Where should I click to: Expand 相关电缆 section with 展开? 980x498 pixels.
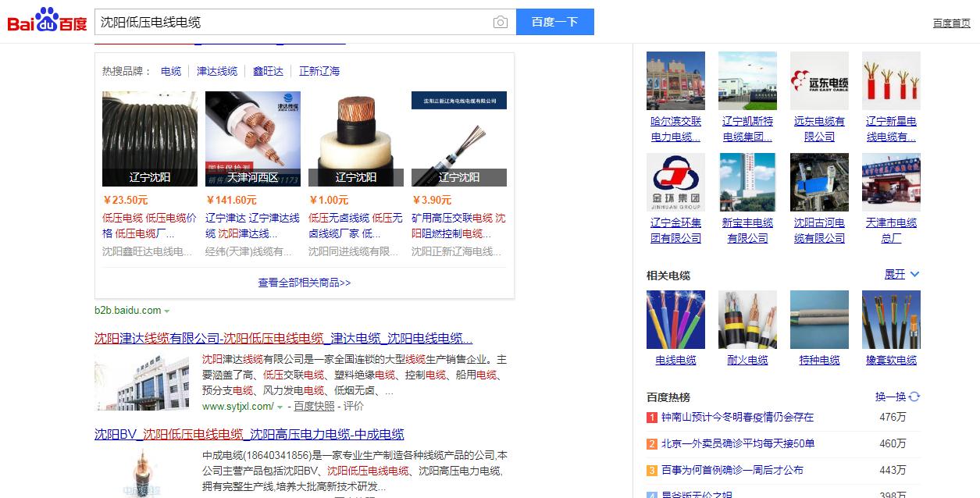[x=902, y=275]
